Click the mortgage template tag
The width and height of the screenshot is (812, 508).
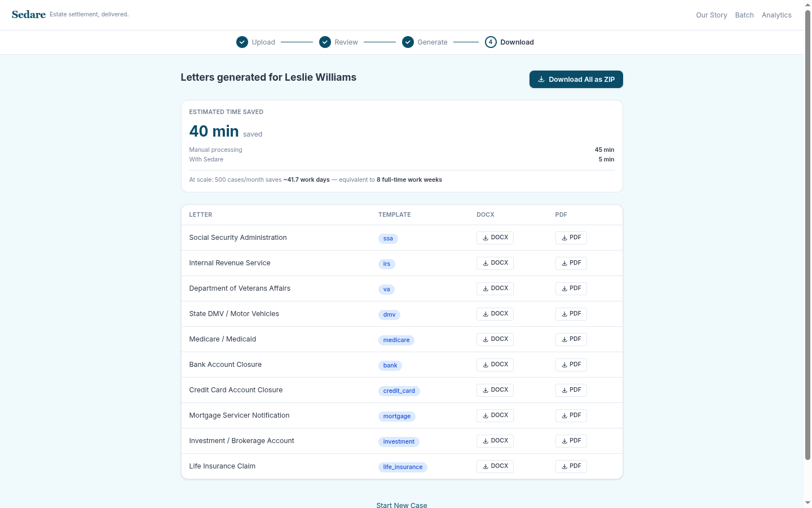pyautogui.click(x=396, y=417)
